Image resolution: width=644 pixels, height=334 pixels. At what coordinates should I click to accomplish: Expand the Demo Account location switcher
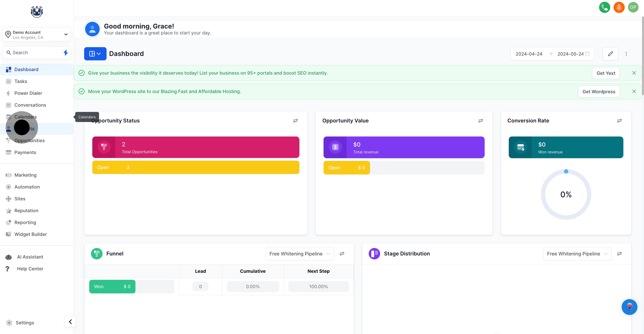37,34
